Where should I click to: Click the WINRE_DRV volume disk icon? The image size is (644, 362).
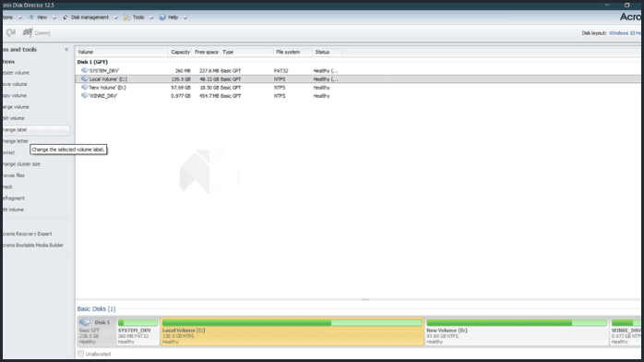pos(85,95)
